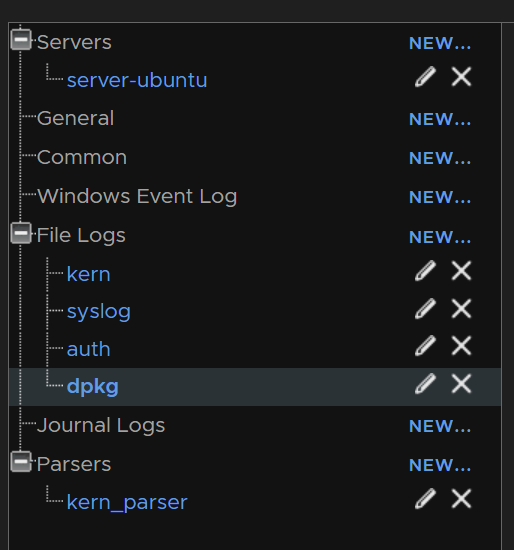
Task: Collapse the Servers tree node
Action: pos(21,40)
